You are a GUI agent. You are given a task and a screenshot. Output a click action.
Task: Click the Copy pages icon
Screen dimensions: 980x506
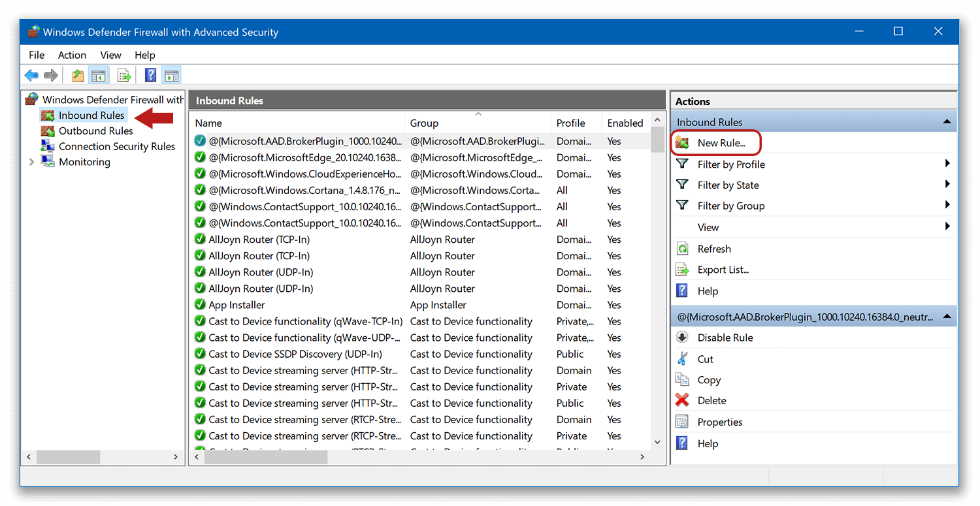pos(682,379)
